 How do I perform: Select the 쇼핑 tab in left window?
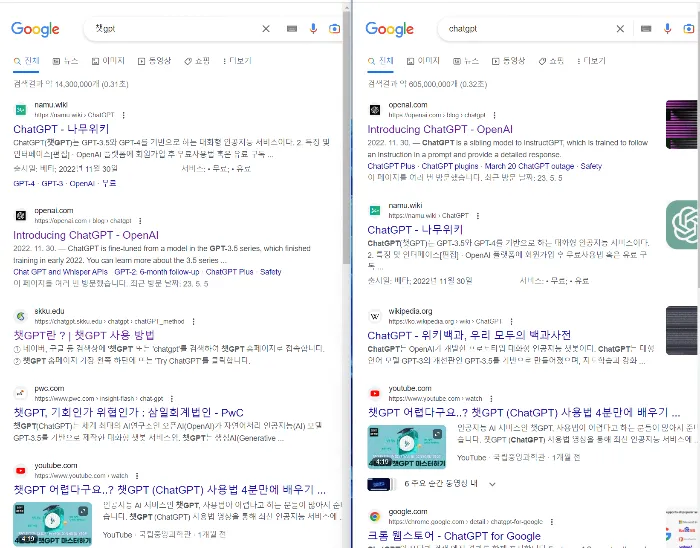pos(197,61)
